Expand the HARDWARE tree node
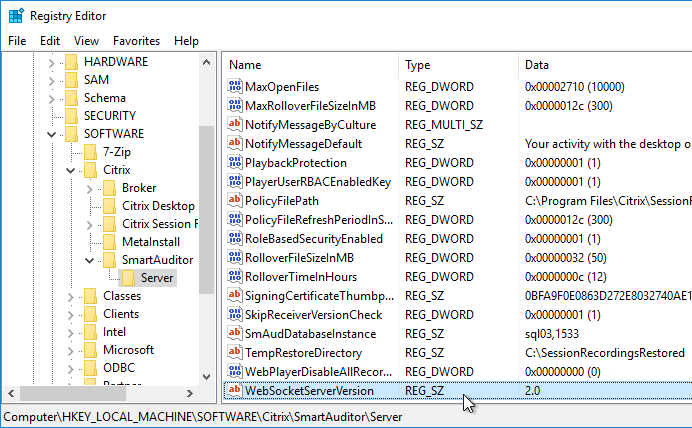The height and width of the screenshot is (428, 692). 52,63
